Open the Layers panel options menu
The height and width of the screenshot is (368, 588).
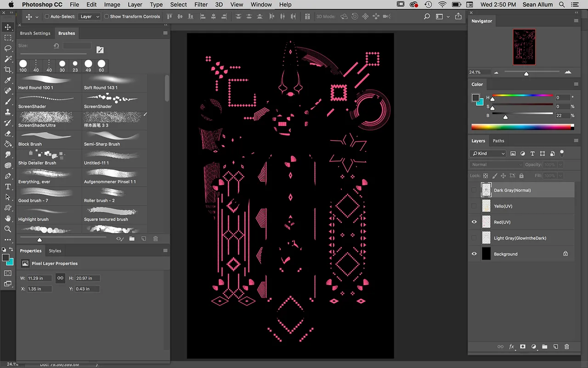tap(576, 141)
